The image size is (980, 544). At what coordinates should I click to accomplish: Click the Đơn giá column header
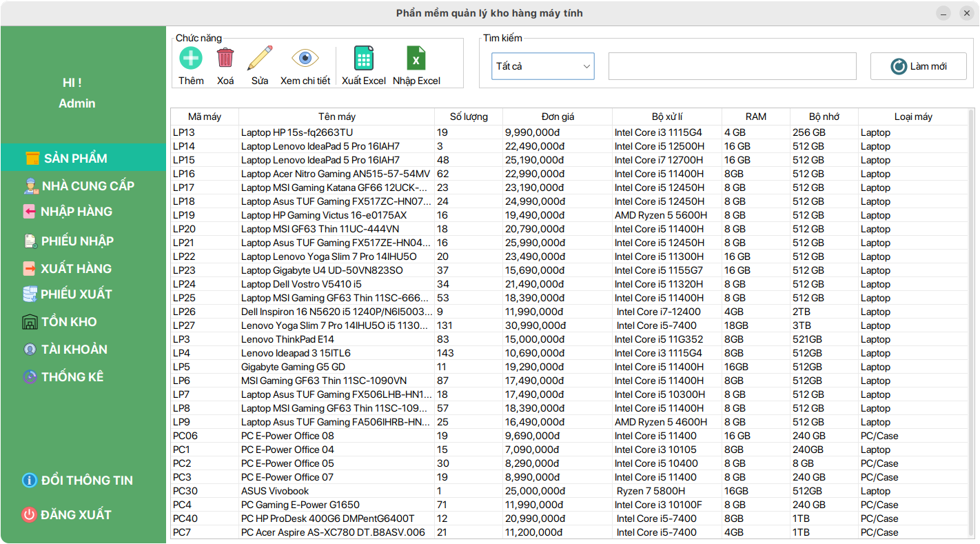coord(558,117)
